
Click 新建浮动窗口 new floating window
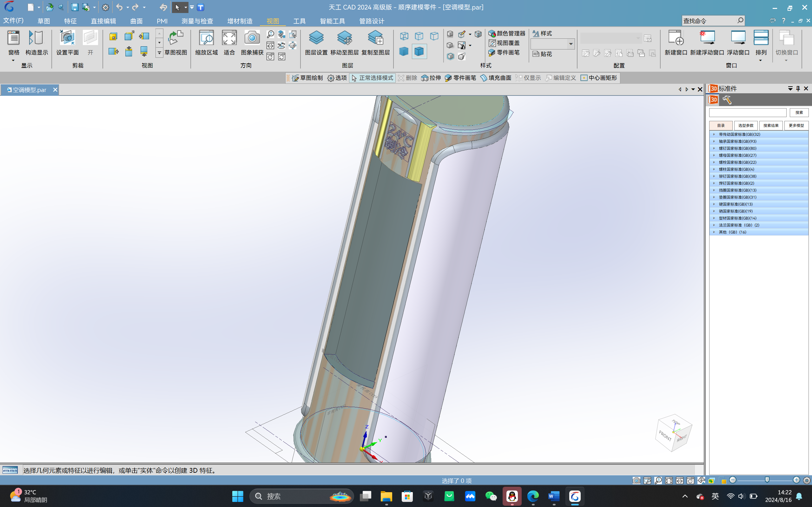click(x=707, y=43)
